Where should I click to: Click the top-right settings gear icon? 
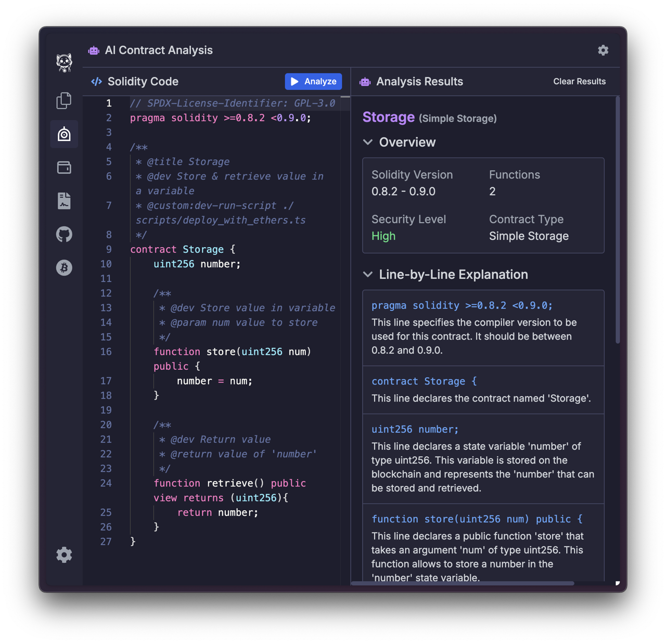[603, 50]
